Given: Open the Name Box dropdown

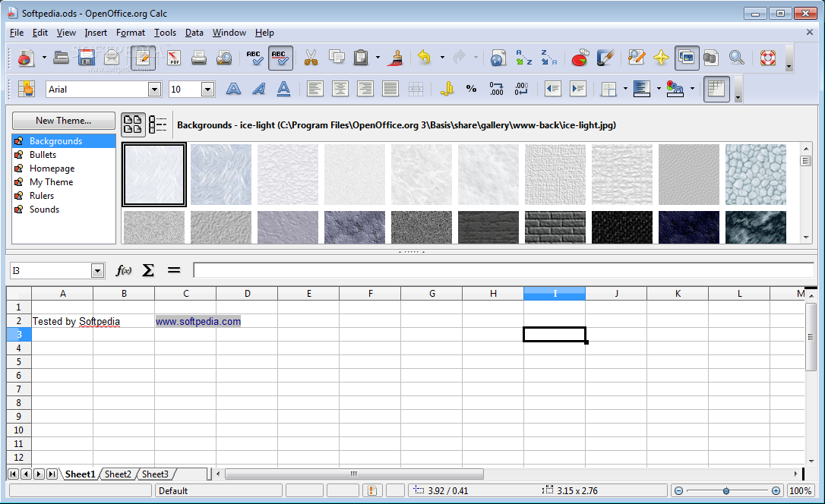Looking at the screenshot, I should pyautogui.click(x=97, y=271).
